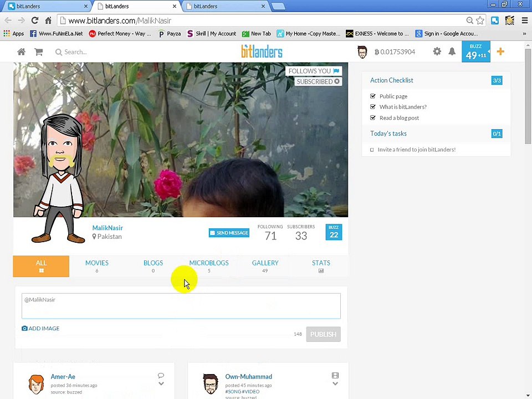
Task: Switch to STATS tab
Action: coord(321,267)
